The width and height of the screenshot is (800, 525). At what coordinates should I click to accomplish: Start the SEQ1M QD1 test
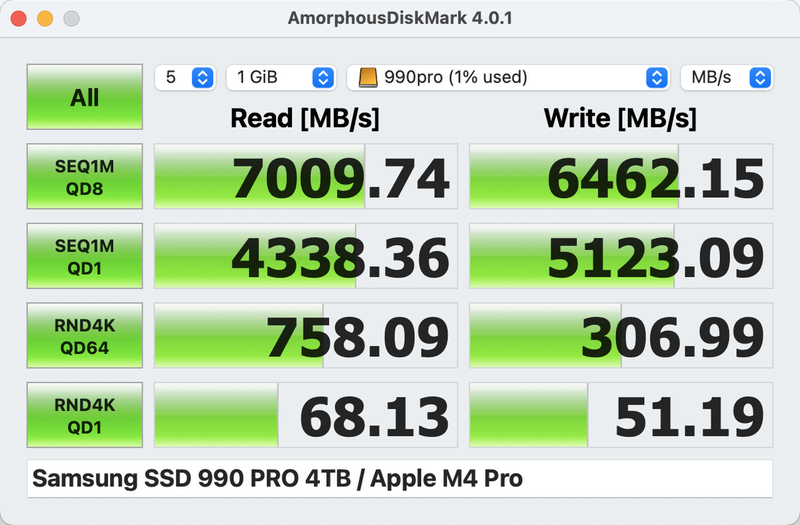coord(85,256)
